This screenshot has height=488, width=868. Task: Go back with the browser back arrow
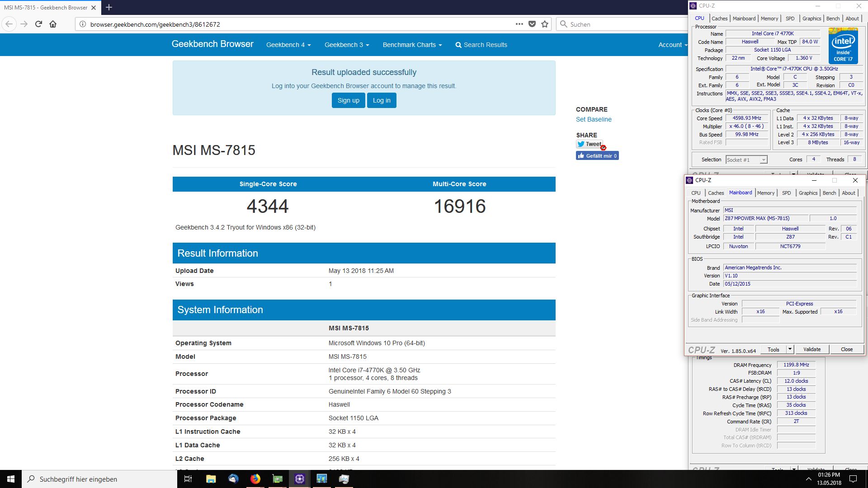tap(9, 24)
